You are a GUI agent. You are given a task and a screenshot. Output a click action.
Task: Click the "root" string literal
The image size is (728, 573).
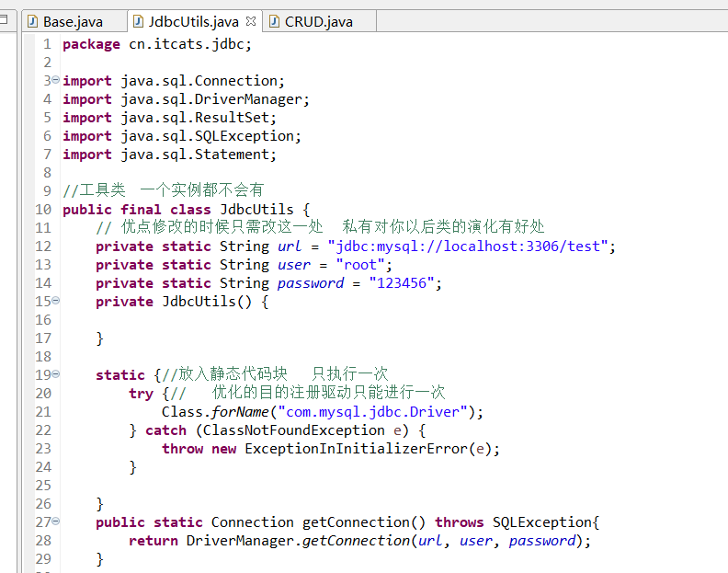pos(360,265)
